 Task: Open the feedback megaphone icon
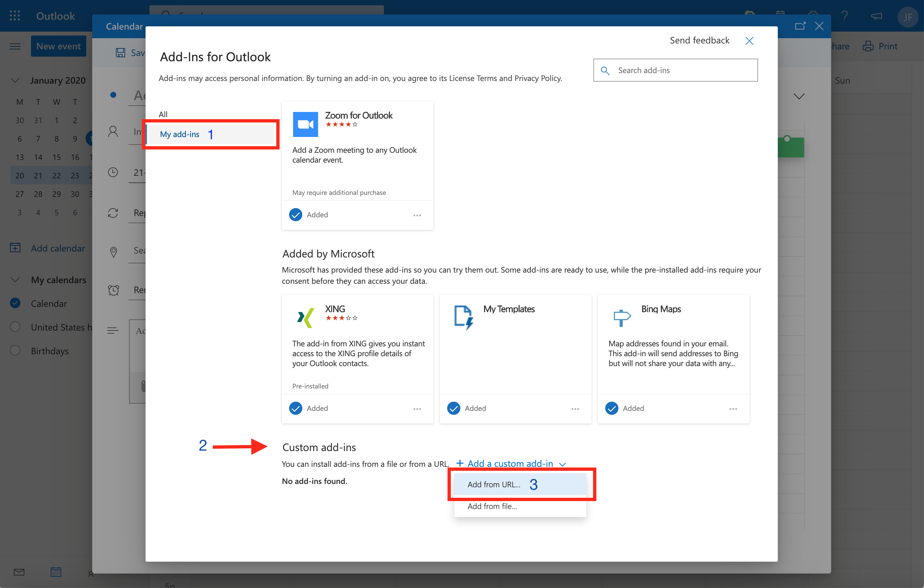pos(877,16)
